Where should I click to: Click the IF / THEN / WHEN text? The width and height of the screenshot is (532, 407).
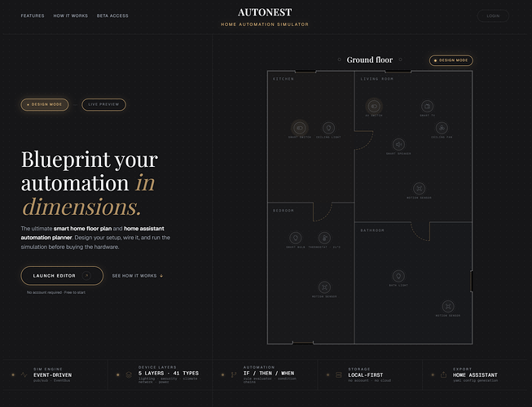[269, 373]
